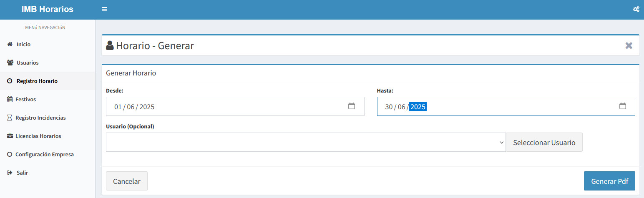644x198 pixels.
Task: Click the month 06 in Hasta field
Action: pyautogui.click(x=402, y=107)
